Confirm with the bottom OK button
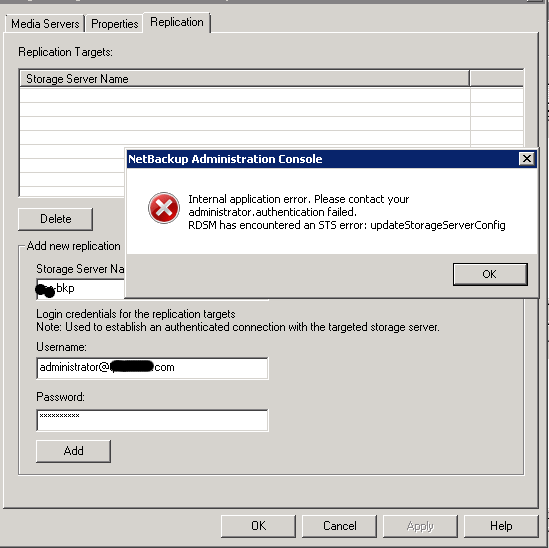The width and height of the screenshot is (549, 548). (258, 526)
